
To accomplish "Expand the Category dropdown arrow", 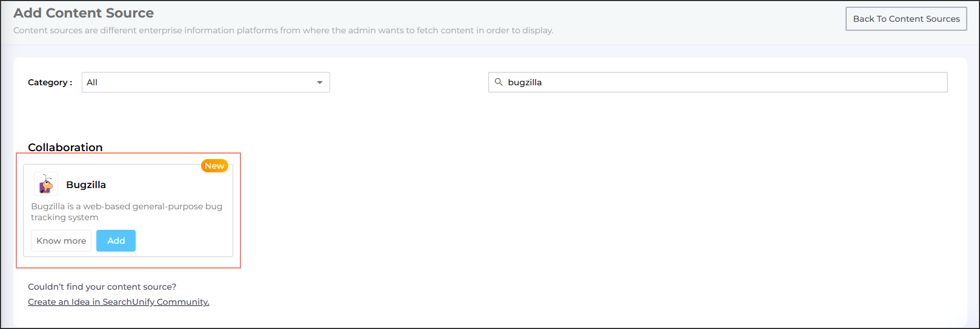I will point(320,82).
